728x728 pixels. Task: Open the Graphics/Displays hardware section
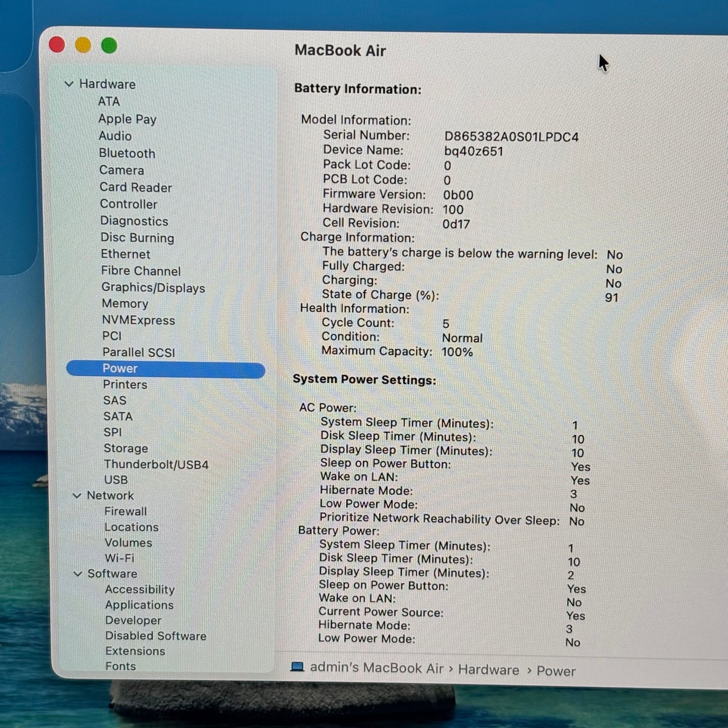[x=153, y=288]
